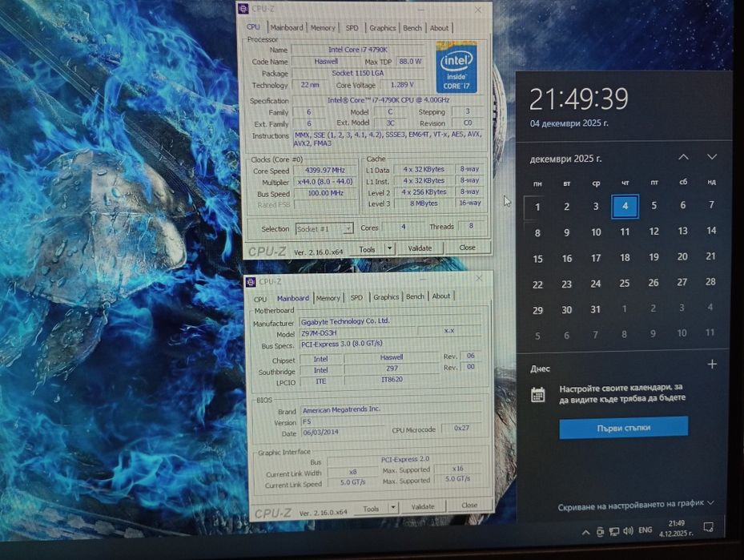
Task: Click the Core Speed 4399.97 MHz value
Action: pos(325,170)
